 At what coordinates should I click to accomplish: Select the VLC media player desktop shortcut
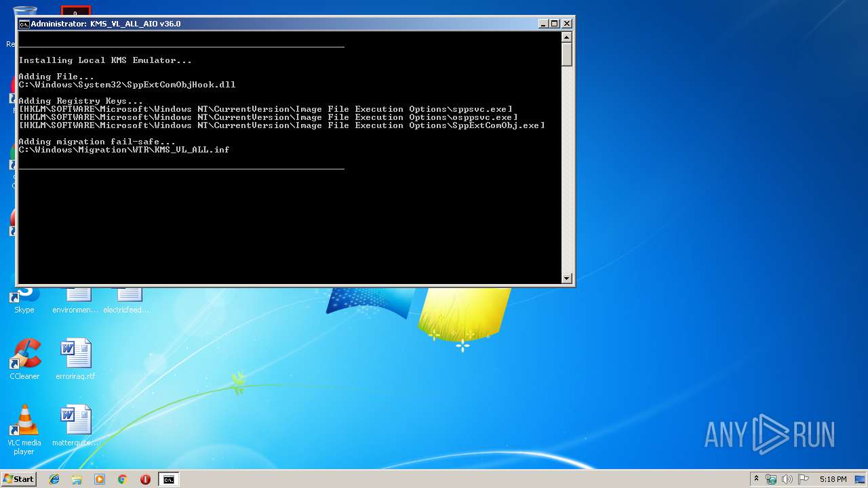24,430
